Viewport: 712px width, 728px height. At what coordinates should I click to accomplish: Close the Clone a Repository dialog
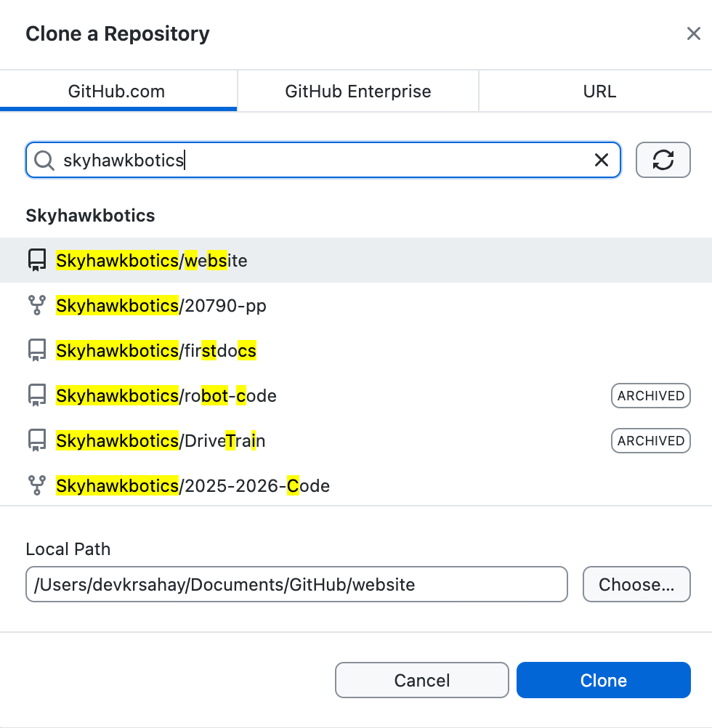pyautogui.click(x=693, y=33)
